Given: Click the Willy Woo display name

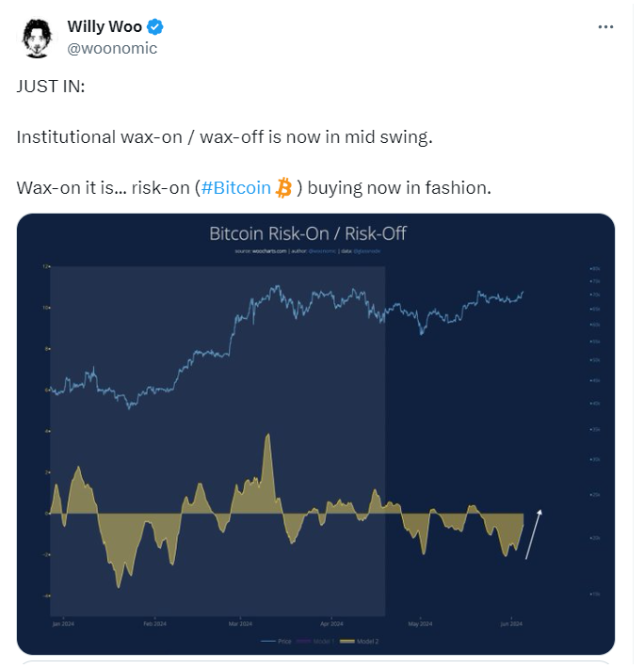Looking at the screenshot, I should pos(106,27).
